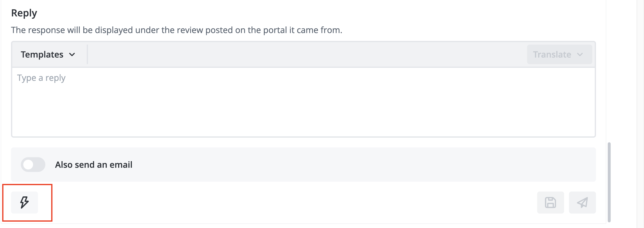The height and width of the screenshot is (228, 644).
Task: Focus the "Type a reply" text area
Action: pyautogui.click(x=303, y=102)
